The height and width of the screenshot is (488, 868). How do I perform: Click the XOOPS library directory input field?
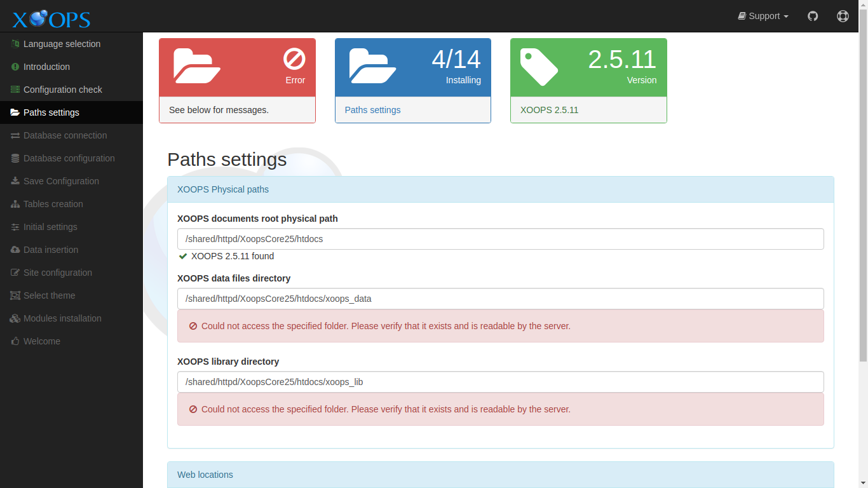pos(500,382)
